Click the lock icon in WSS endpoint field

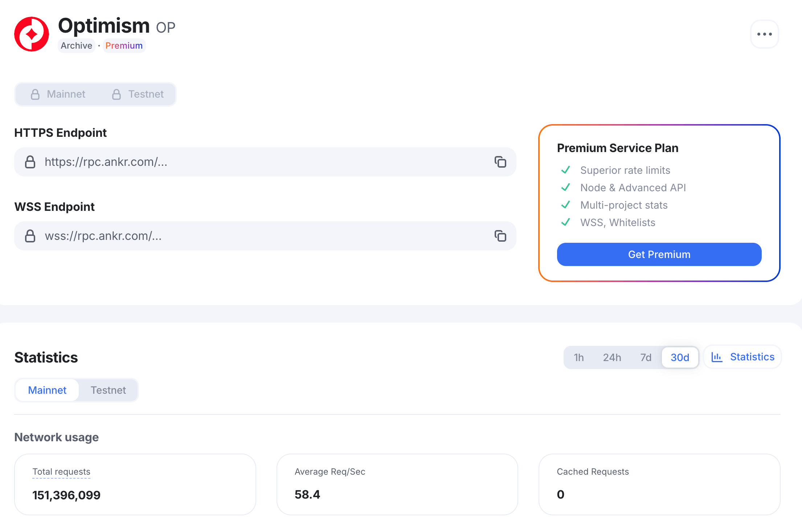tap(30, 236)
